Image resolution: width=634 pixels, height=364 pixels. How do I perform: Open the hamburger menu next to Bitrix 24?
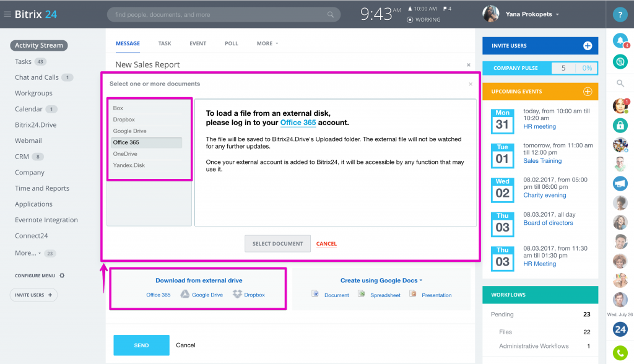tap(7, 14)
